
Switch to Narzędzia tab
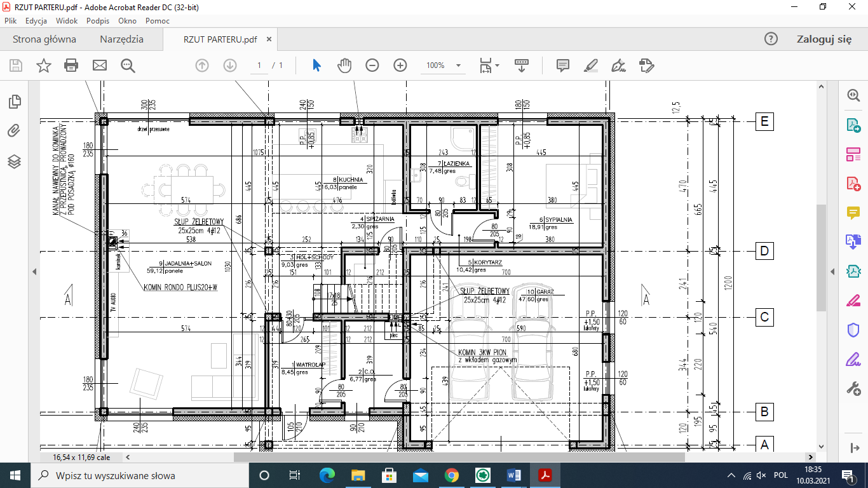pyautogui.click(x=121, y=39)
